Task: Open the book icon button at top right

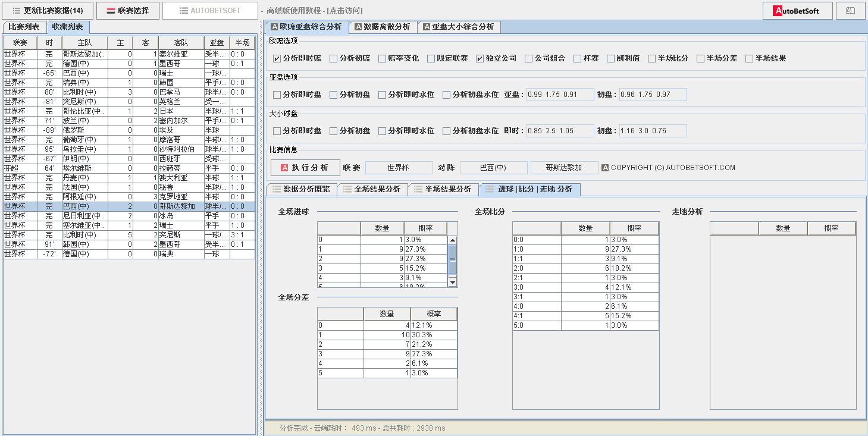Action: 850,11
